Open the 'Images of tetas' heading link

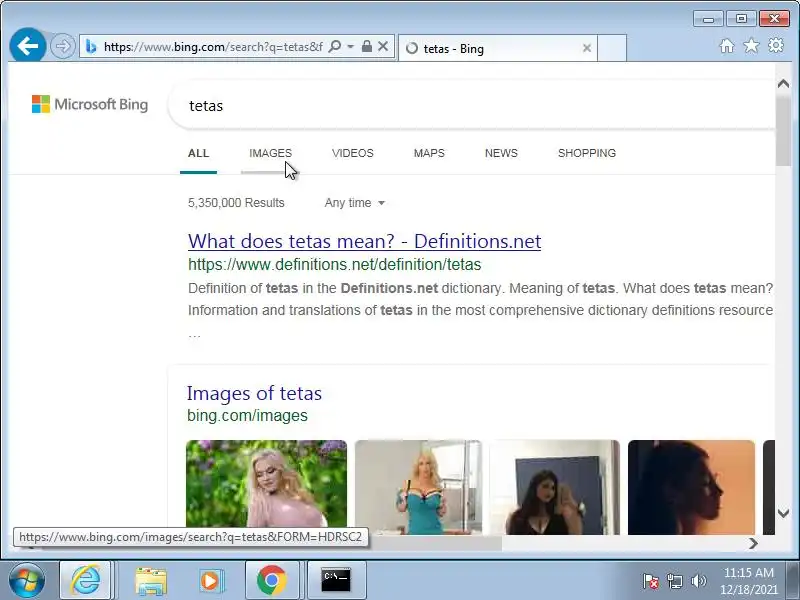[254, 393]
